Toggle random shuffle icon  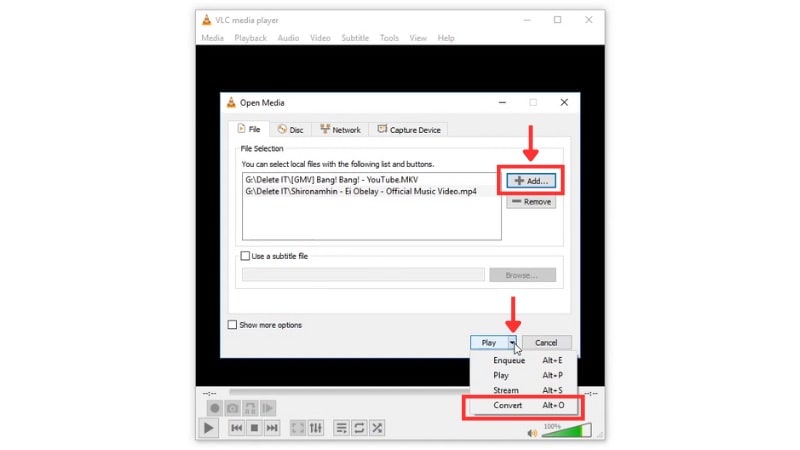point(377,428)
